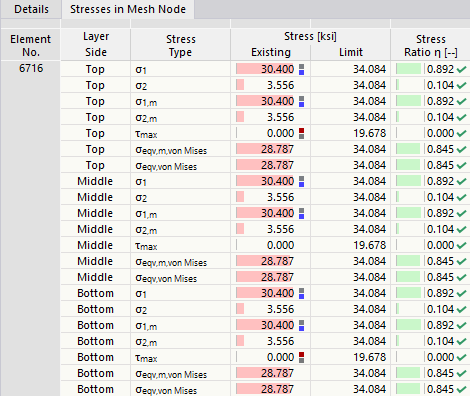The width and height of the screenshot is (470, 396).
Task: Select the Stresses in Mesh Node tab
Action: point(128,9)
